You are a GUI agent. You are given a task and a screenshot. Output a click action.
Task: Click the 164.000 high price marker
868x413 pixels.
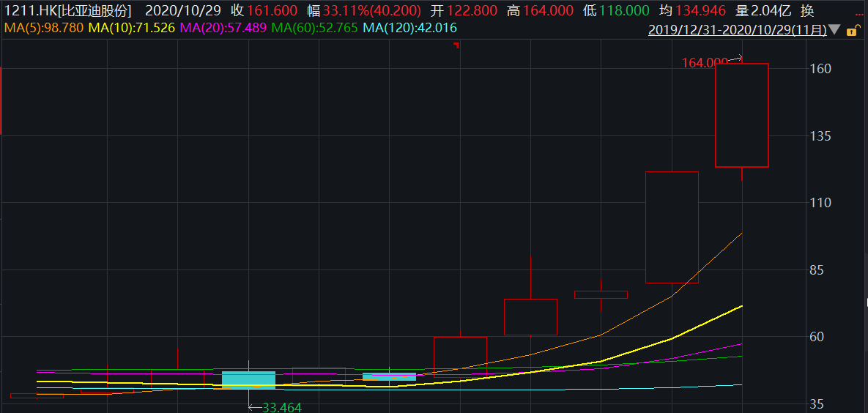[x=705, y=63]
